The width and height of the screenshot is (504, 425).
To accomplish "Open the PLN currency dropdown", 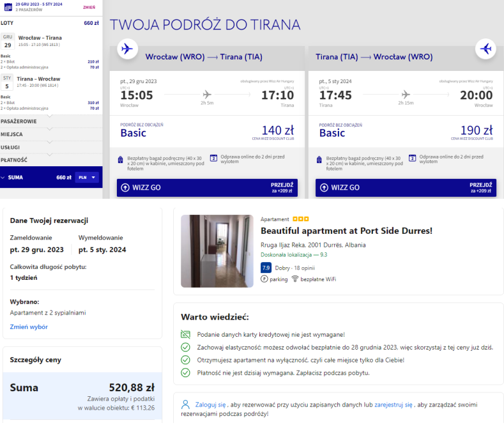I will point(87,178).
